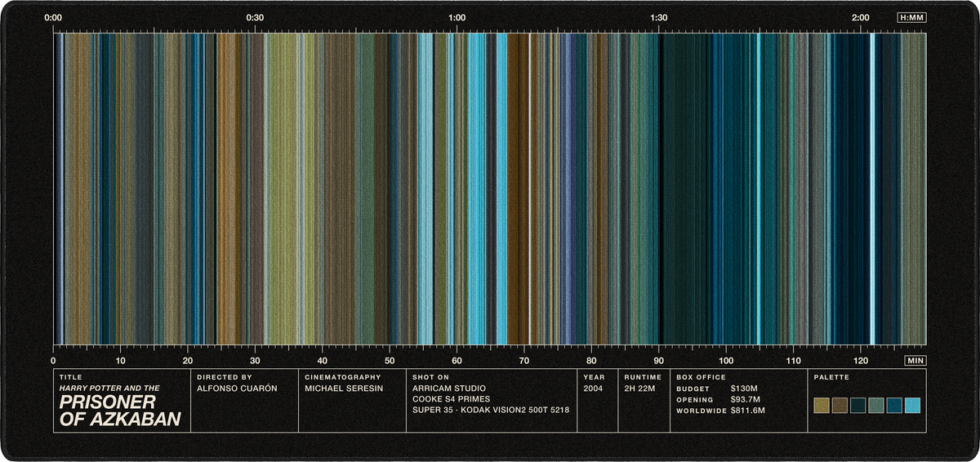The width and height of the screenshot is (980, 462).
Task: Click the ARRICAM STUDIO line
Action: pos(450,389)
